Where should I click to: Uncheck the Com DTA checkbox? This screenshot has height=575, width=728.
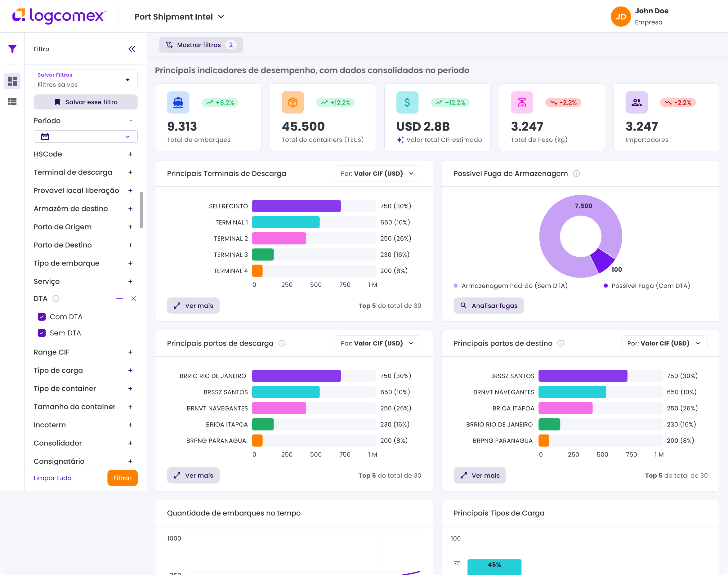(x=42, y=317)
